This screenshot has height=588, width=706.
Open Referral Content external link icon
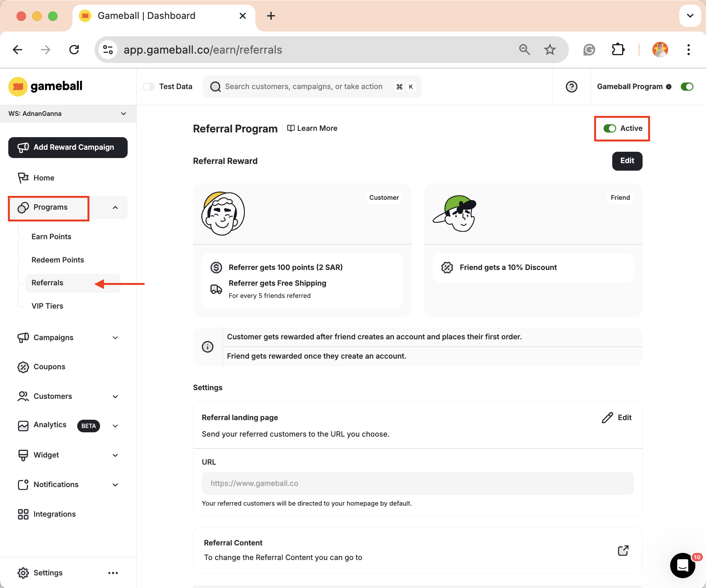623,550
